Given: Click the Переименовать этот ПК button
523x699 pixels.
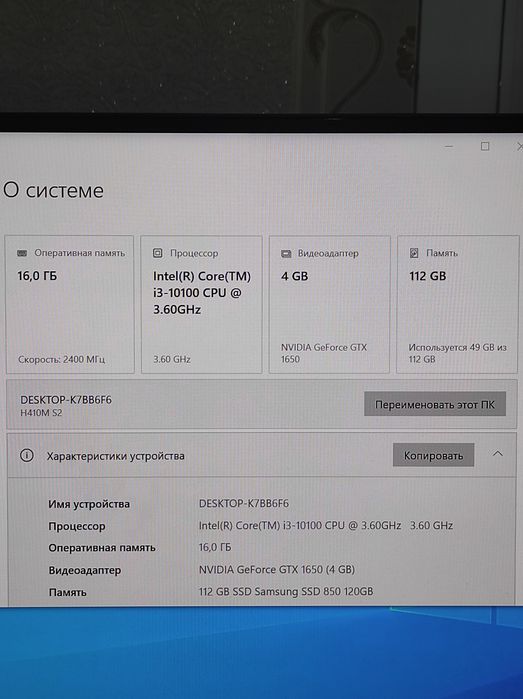Looking at the screenshot, I should (435, 404).
